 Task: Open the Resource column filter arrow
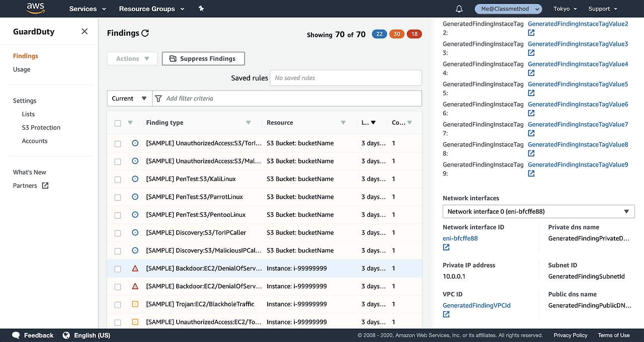point(343,123)
